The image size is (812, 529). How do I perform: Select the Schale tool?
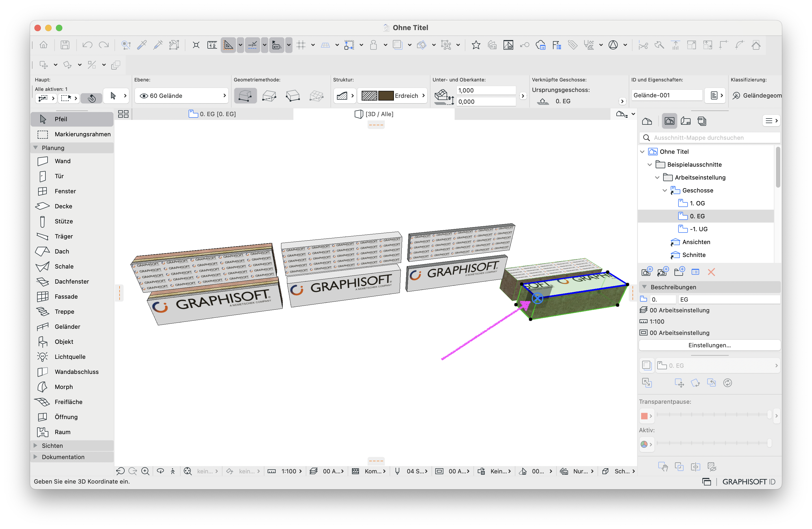(72, 266)
